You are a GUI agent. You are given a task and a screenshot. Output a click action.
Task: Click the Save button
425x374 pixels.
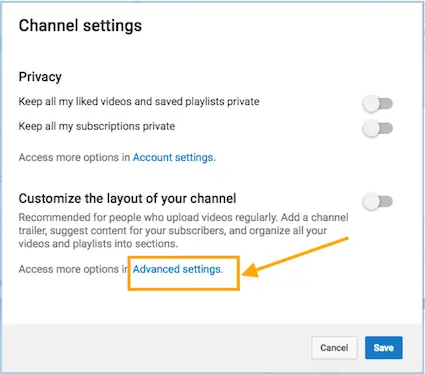coord(384,348)
